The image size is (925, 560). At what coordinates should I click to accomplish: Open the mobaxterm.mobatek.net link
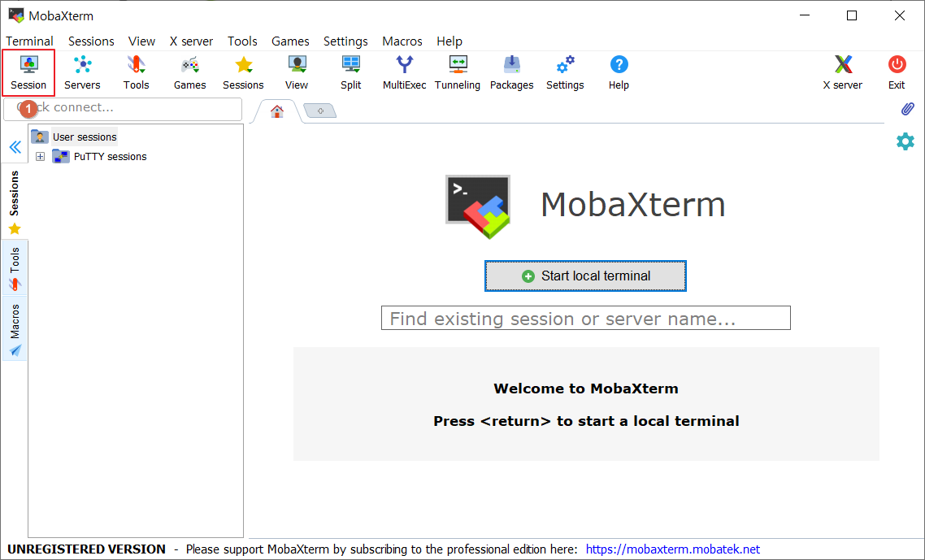(x=672, y=549)
